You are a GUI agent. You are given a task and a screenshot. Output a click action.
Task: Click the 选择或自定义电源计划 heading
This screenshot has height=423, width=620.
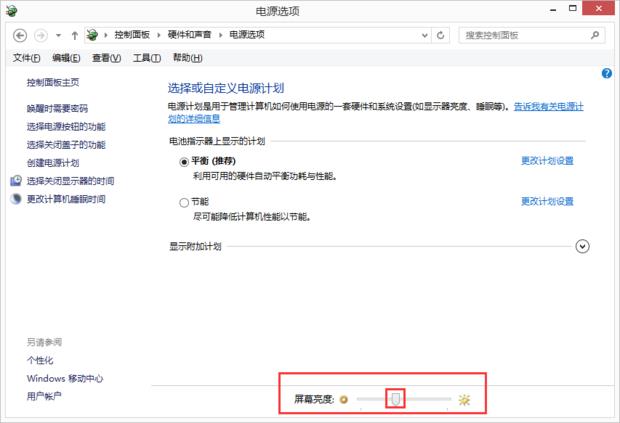(226, 88)
